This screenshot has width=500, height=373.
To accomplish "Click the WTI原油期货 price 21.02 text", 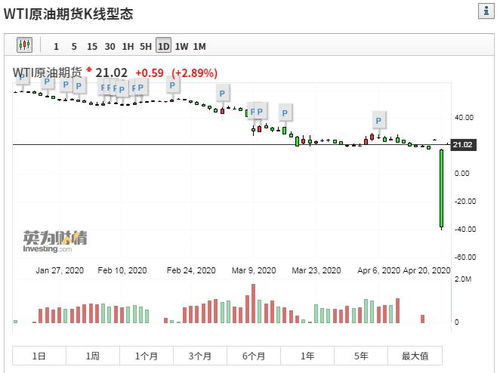I will [x=111, y=73].
